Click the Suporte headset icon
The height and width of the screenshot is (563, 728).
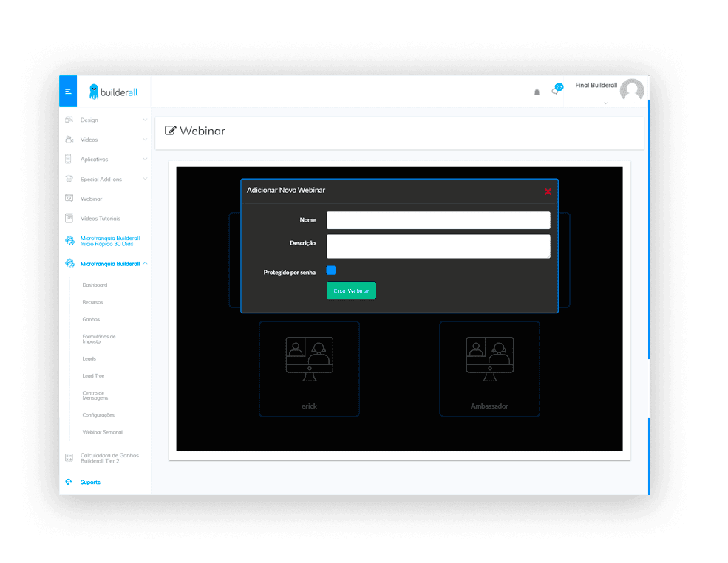[x=69, y=482]
